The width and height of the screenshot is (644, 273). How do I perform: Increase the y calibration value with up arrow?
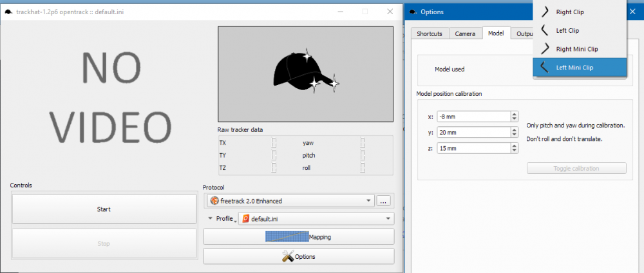(x=514, y=129)
